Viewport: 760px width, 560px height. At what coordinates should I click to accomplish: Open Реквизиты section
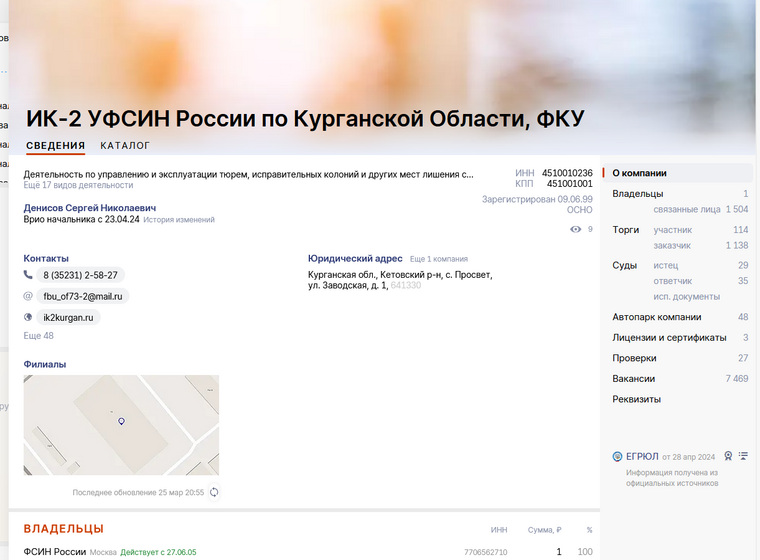[636, 400]
